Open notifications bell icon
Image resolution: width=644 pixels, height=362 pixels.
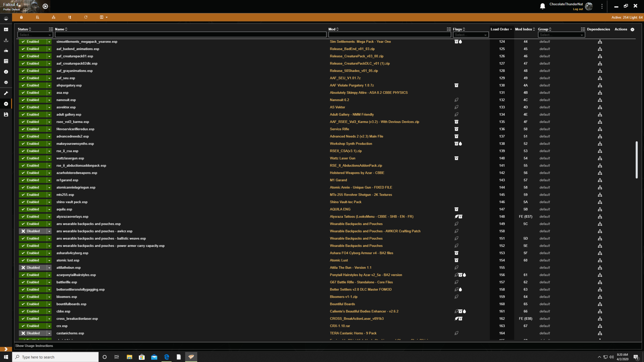click(x=542, y=6)
